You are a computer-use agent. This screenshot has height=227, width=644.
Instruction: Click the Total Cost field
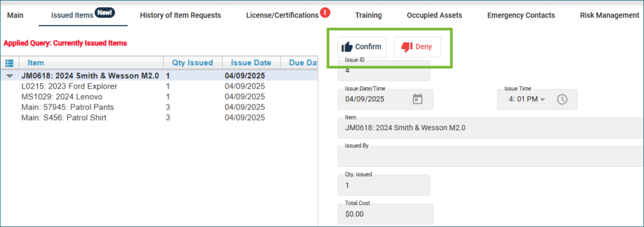[x=384, y=213]
